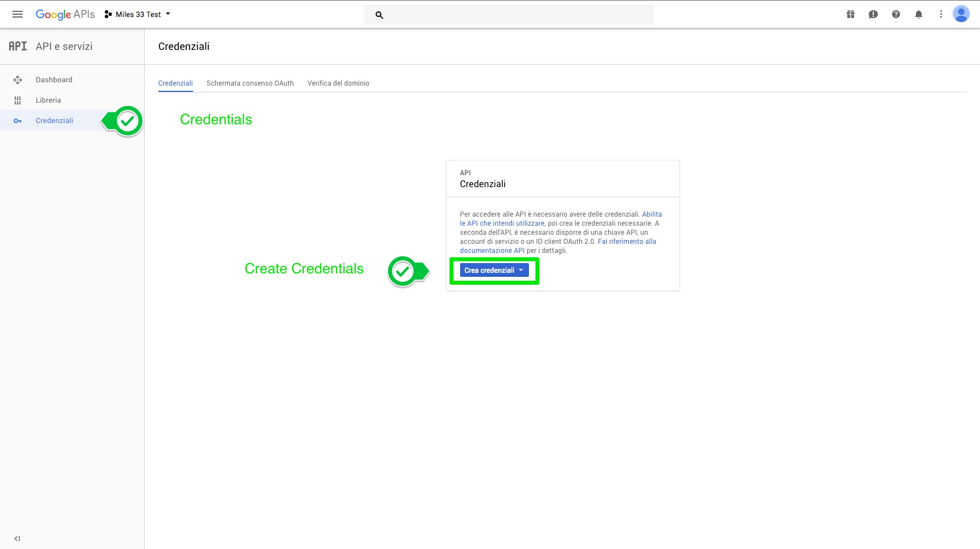
Task: Open Credenziali in the sidebar
Action: tap(54, 121)
